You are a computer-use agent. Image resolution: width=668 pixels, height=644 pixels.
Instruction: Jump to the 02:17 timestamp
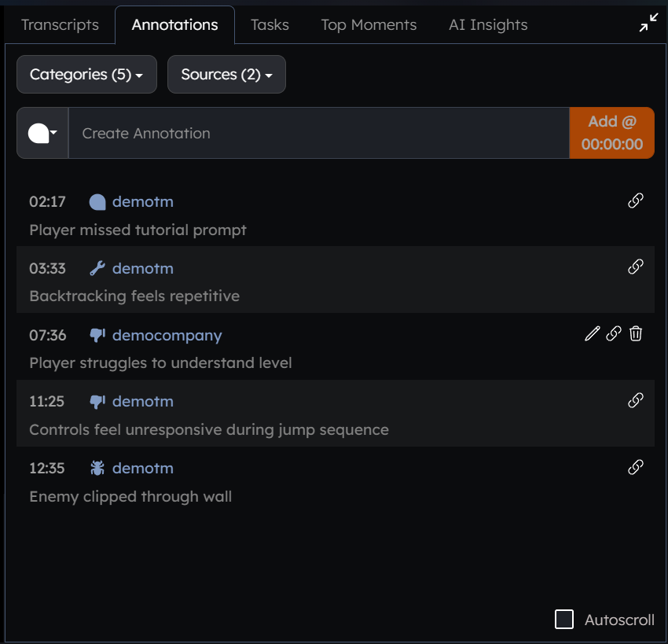[x=47, y=202]
